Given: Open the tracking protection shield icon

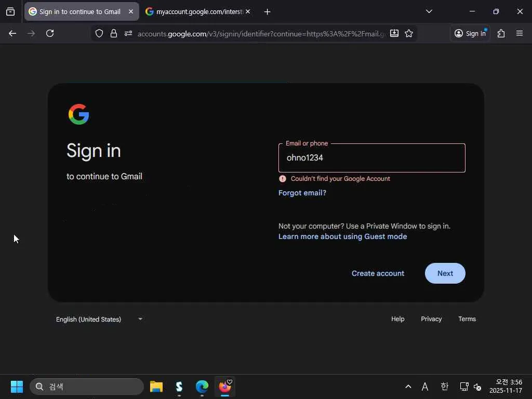Looking at the screenshot, I should pyautogui.click(x=99, y=33).
